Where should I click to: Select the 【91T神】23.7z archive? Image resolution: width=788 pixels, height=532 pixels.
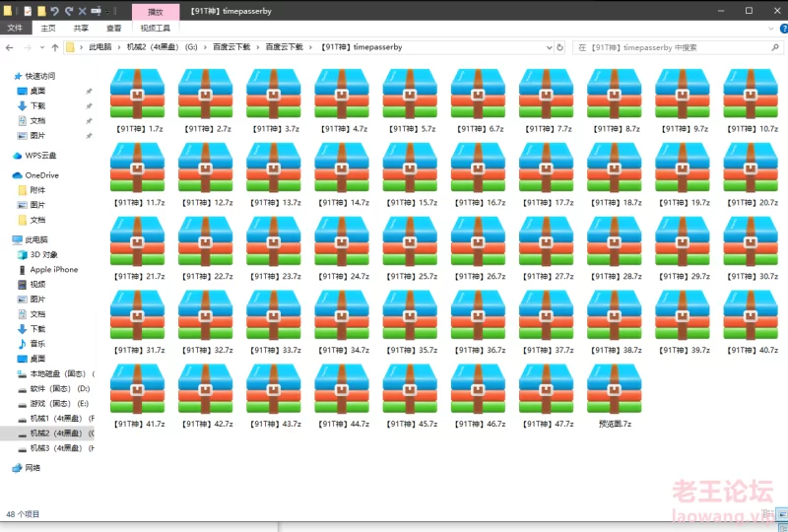[274, 248]
